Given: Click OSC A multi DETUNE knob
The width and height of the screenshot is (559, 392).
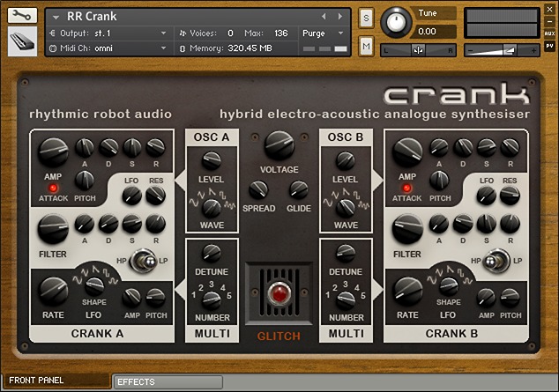Looking at the screenshot, I should point(212,253).
